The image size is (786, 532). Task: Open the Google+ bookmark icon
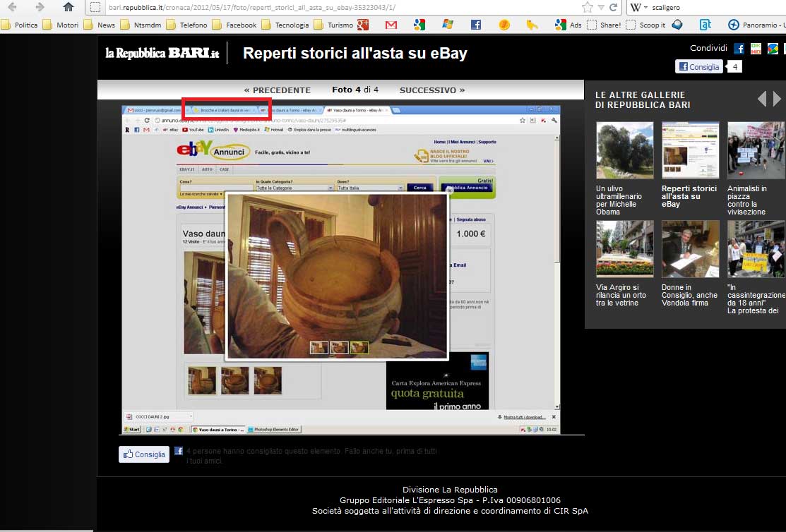[x=363, y=25]
